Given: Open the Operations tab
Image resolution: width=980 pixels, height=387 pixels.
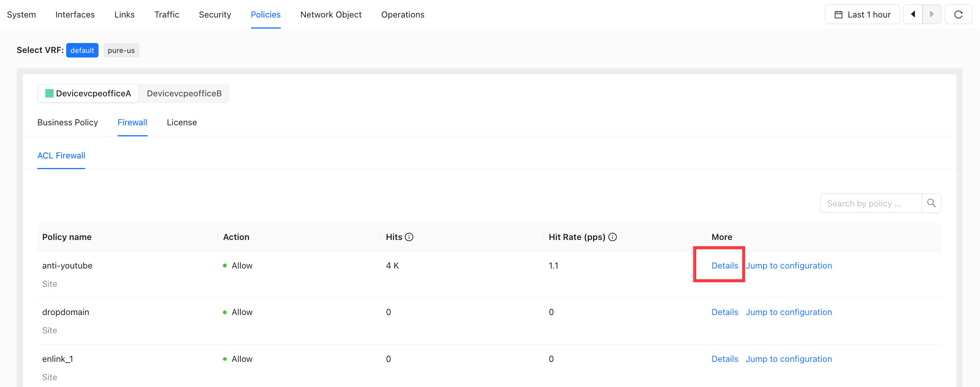Looking at the screenshot, I should [402, 14].
